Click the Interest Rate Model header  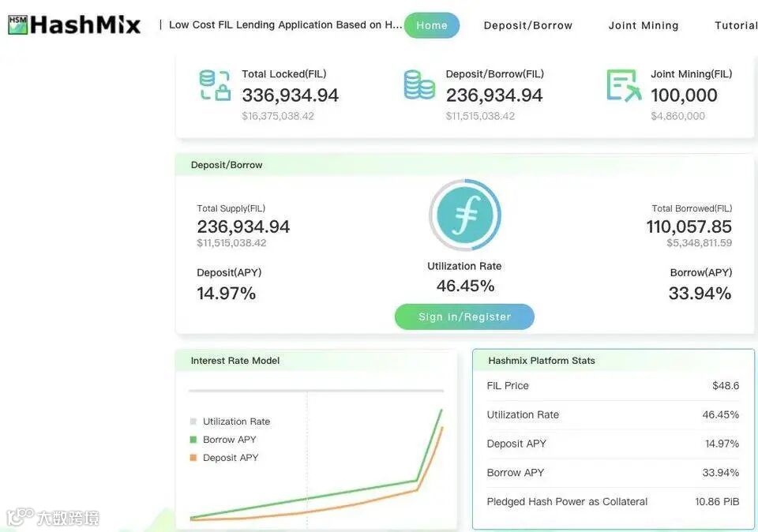235,361
